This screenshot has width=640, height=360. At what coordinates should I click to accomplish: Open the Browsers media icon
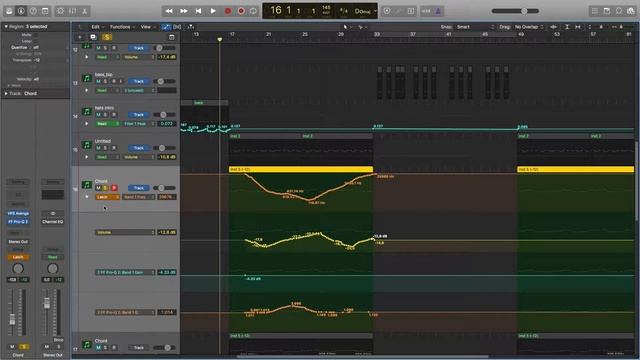631,11
